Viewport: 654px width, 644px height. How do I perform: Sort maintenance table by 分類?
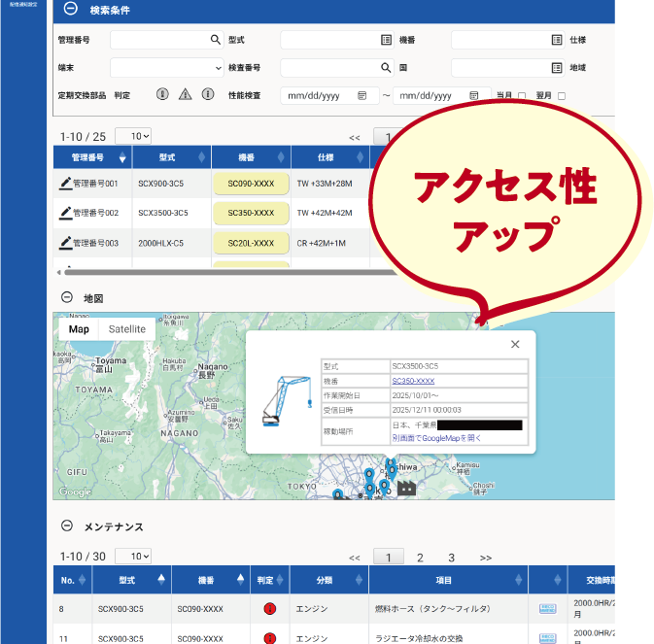(360, 580)
